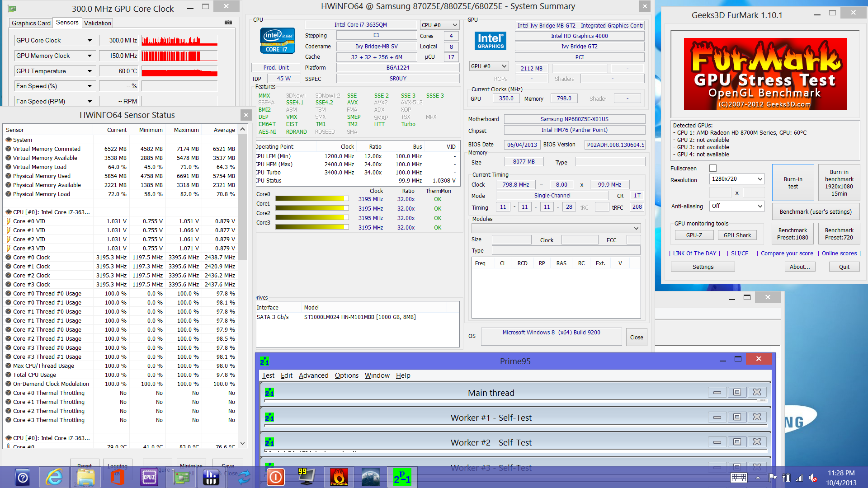
Task: Run Benchmark Preset:720
Action: point(839,234)
